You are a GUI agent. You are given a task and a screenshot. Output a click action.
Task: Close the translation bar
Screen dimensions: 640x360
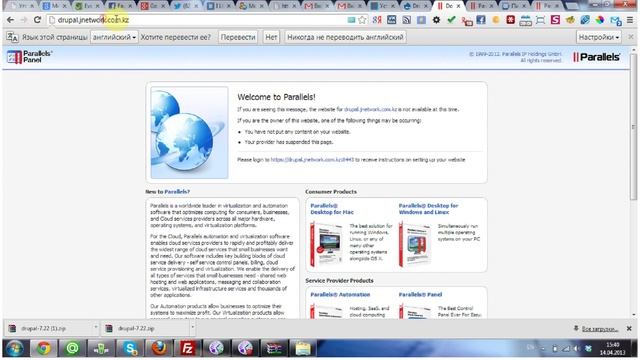click(631, 37)
